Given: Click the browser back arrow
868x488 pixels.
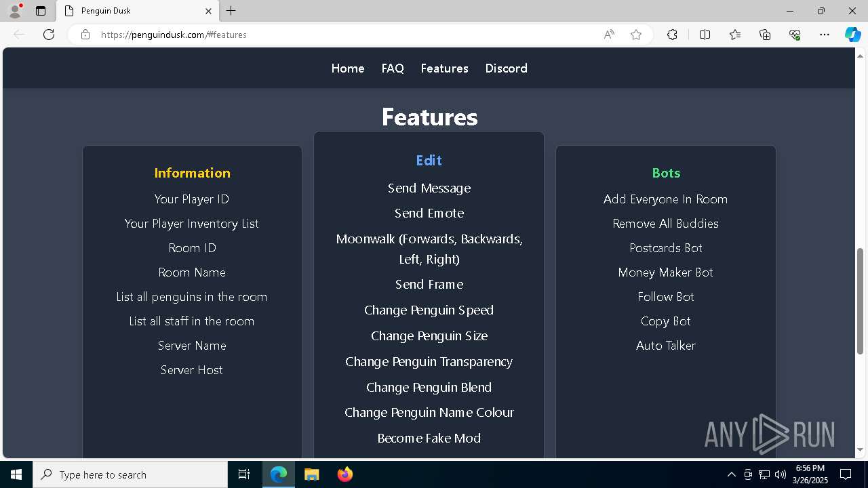Looking at the screenshot, I should [19, 35].
